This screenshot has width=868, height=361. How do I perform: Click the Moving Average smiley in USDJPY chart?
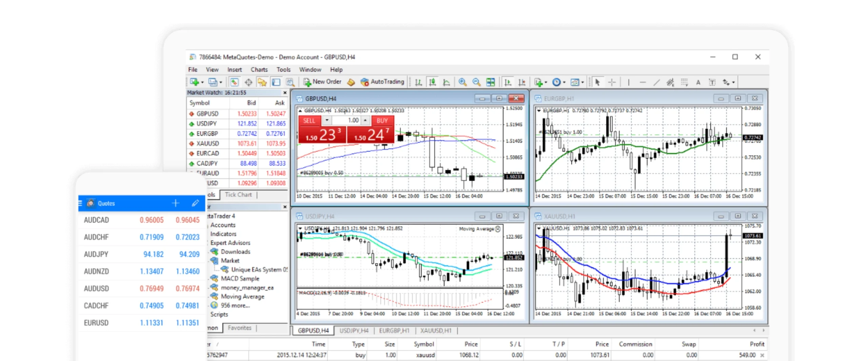(497, 229)
